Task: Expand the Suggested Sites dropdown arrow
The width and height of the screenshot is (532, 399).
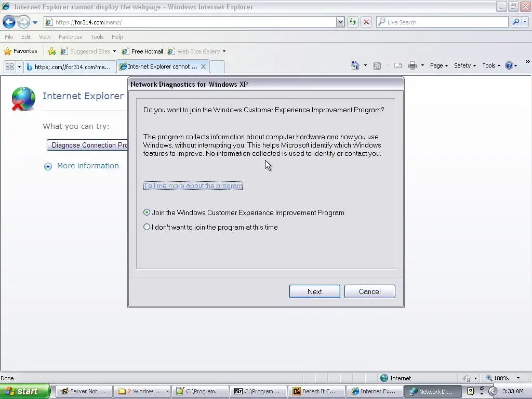Action: pos(114,51)
